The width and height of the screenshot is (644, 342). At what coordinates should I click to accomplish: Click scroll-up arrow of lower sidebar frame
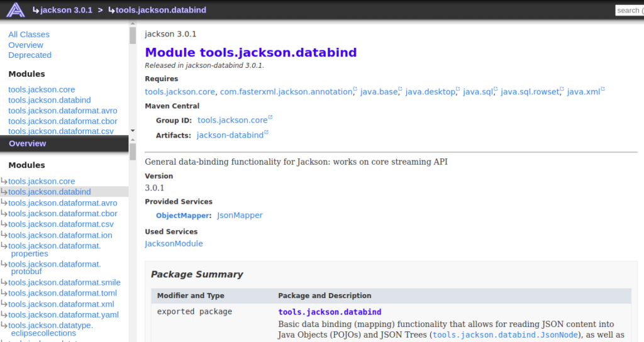click(x=133, y=140)
